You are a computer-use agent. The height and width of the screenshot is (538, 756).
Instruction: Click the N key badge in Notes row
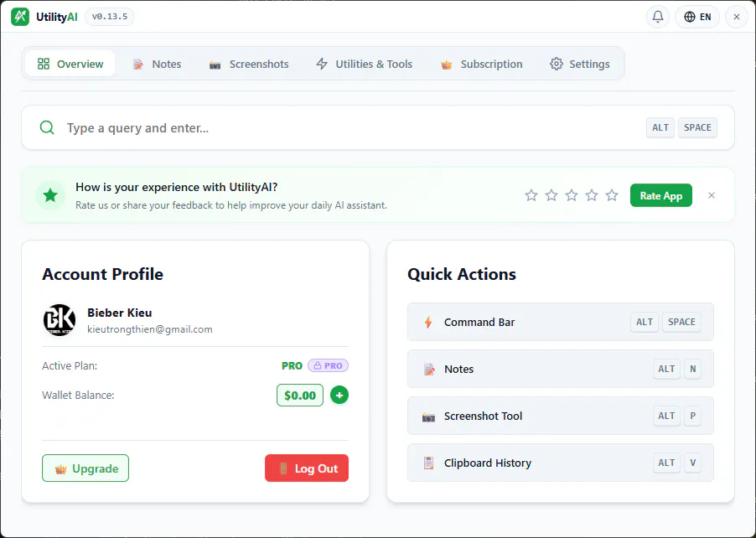click(693, 369)
